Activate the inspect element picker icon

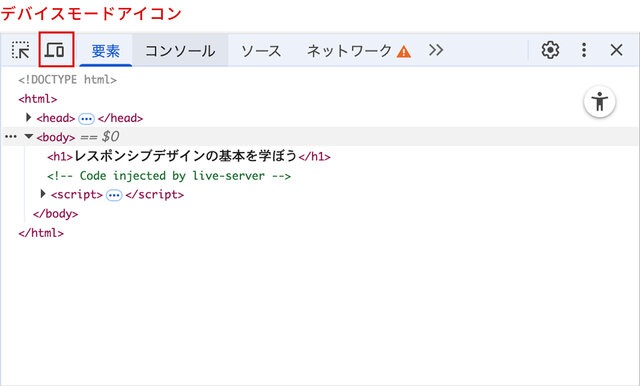click(x=20, y=50)
